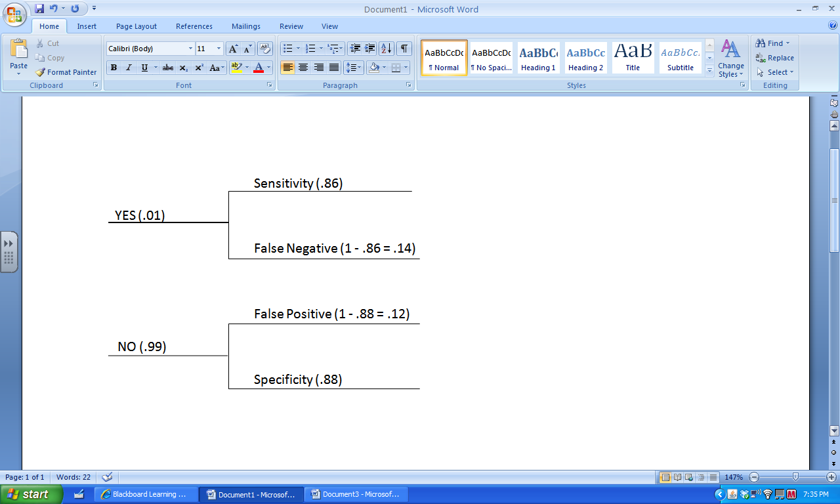840x504 pixels.
Task: Click the Windows Start button
Action: tap(31, 494)
